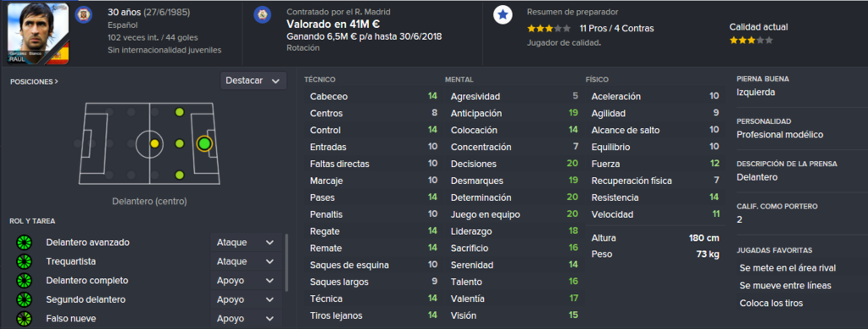Viewport: 868px width, 329px height.
Task: Click the Falso nueve role suitability icon
Action: [25, 319]
